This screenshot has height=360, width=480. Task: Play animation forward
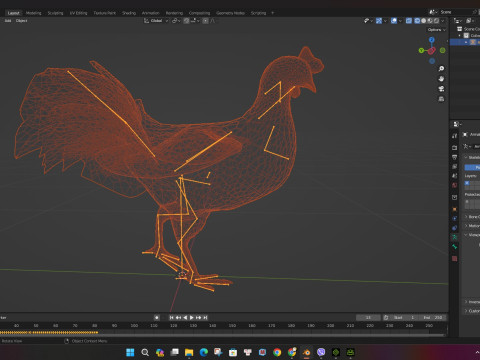tap(192, 318)
